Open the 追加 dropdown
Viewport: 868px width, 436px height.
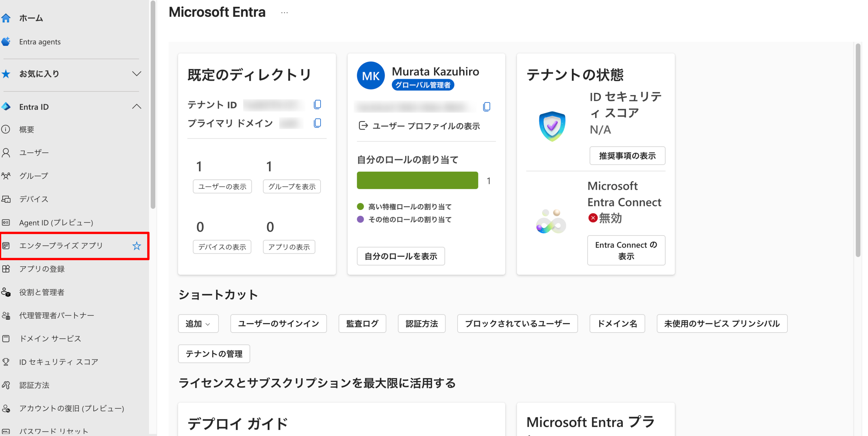click(198, 323)
